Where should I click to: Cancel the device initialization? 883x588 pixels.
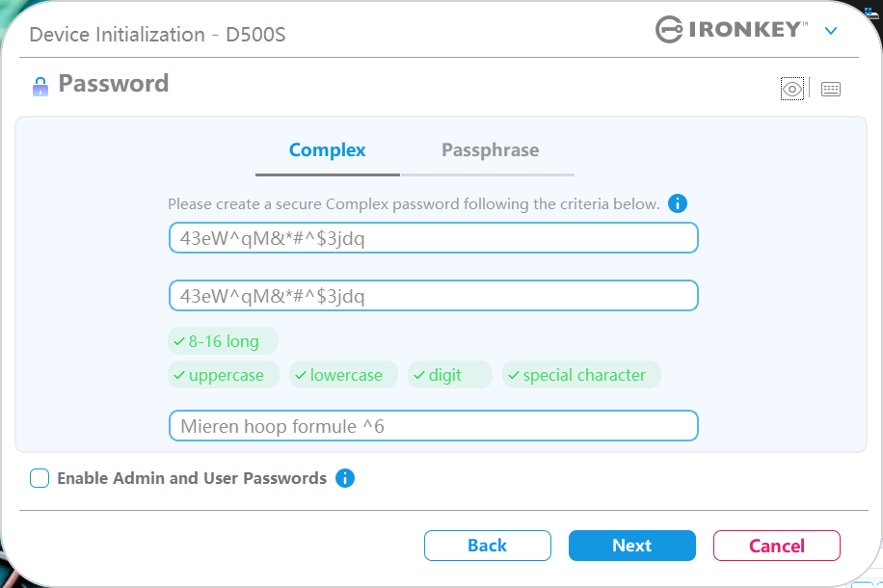[776, 546]
